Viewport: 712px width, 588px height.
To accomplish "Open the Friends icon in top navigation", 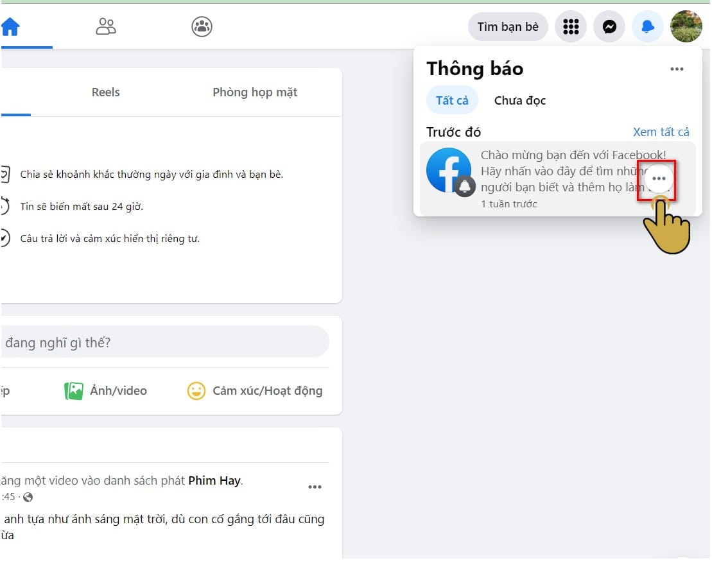I will [106, 26].
